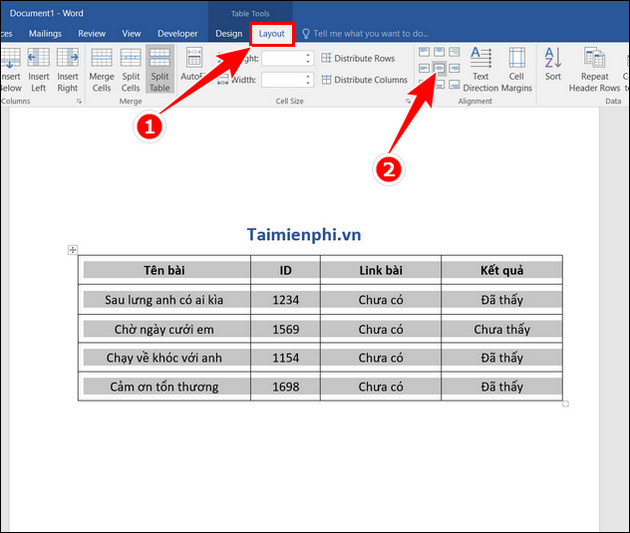The height and width of the screenshot is (533, 630).
Task: Click 'Chưa có' in the 1154 row
Action: pyautogui.click(x=381, y=357)
